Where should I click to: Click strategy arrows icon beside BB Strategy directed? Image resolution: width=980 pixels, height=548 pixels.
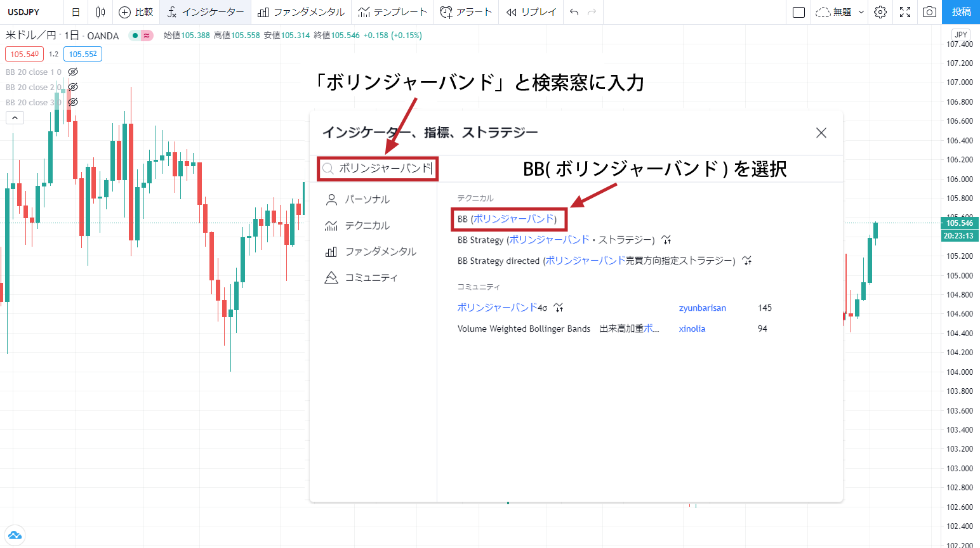click(747, 261)
